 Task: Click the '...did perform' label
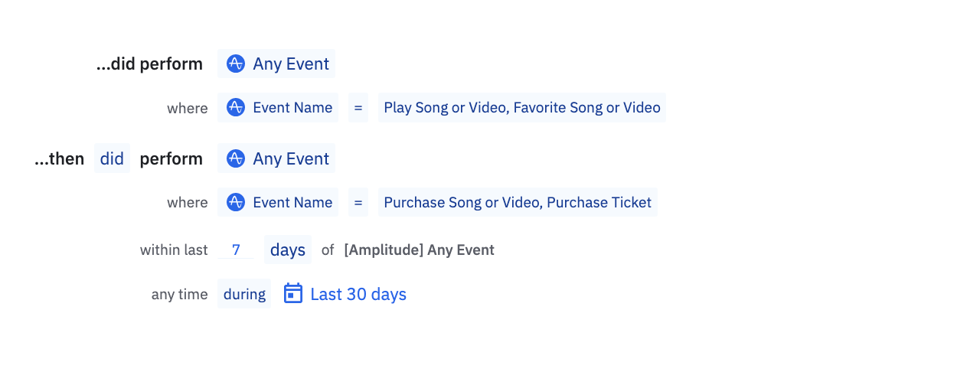pyautogui.click(x=149, y=64)
